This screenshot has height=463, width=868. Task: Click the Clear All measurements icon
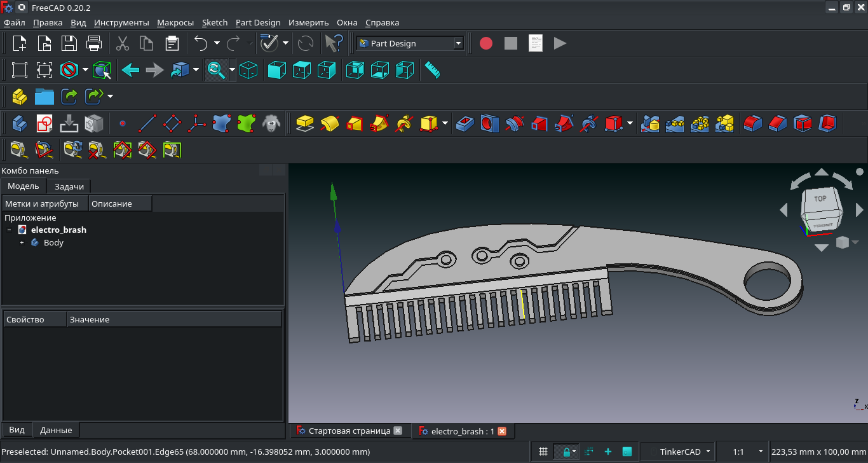tap(98, 149)
